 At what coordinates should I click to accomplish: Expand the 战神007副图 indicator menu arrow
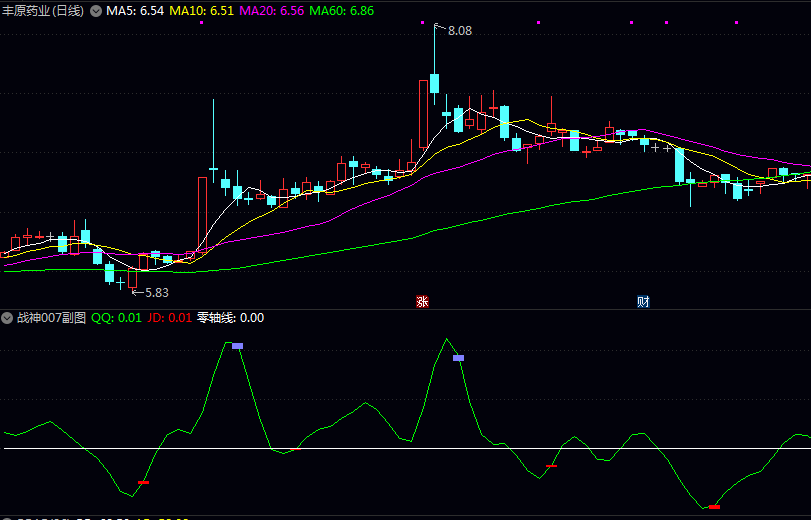coord(8,318)
